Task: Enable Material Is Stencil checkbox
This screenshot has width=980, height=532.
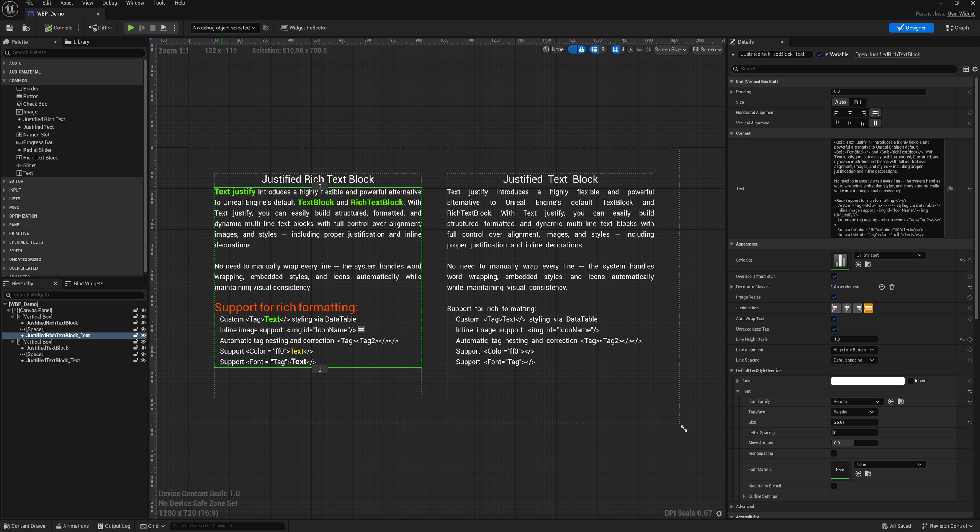Action: click(834, 486)
